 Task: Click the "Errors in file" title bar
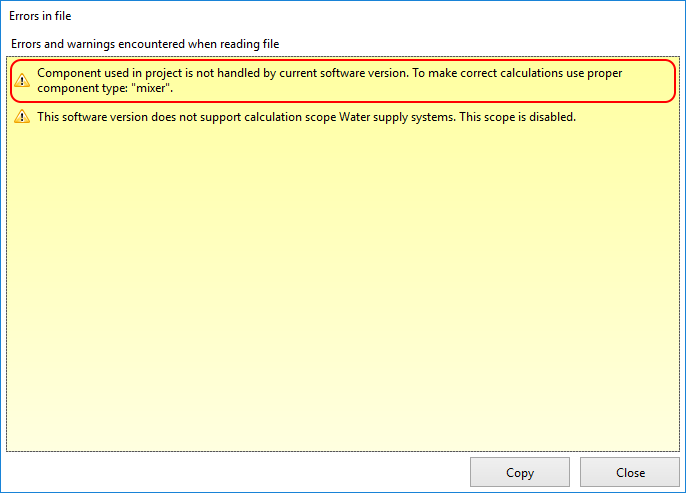[x=300, y=16]
